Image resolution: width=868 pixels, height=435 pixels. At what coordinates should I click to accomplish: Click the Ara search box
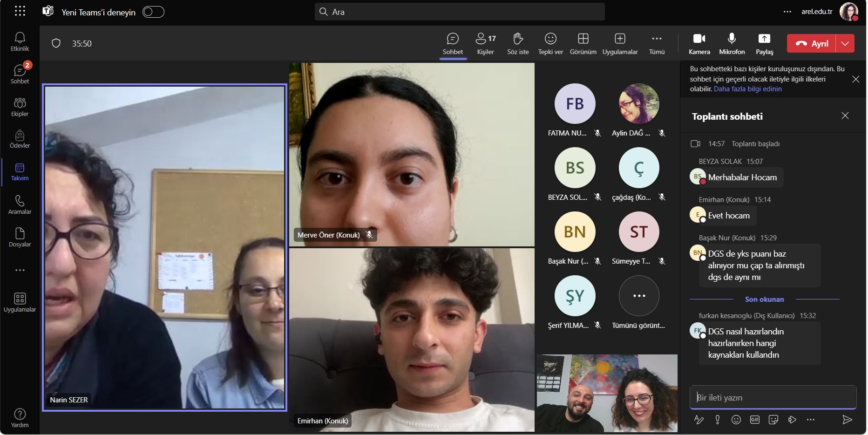(460, 12)
